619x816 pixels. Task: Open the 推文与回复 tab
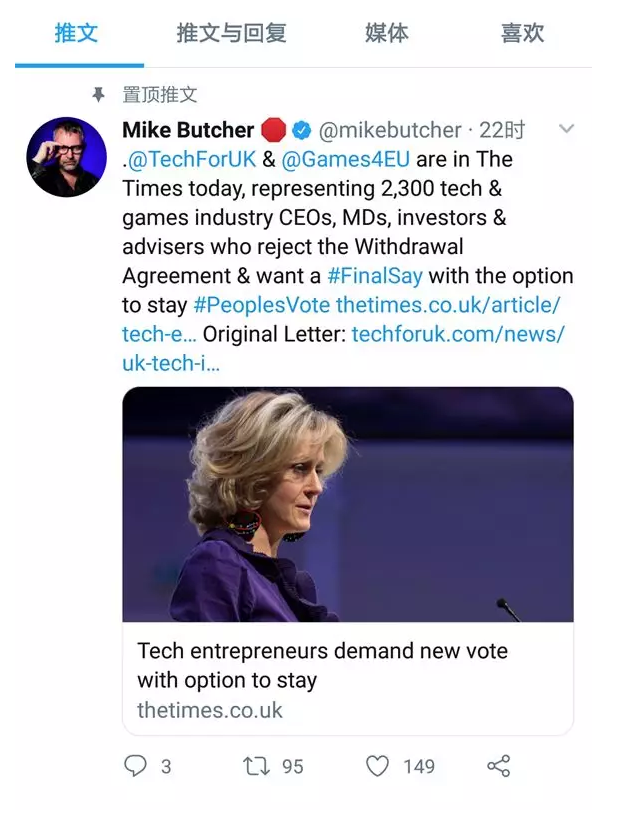(x=231, y=33)
